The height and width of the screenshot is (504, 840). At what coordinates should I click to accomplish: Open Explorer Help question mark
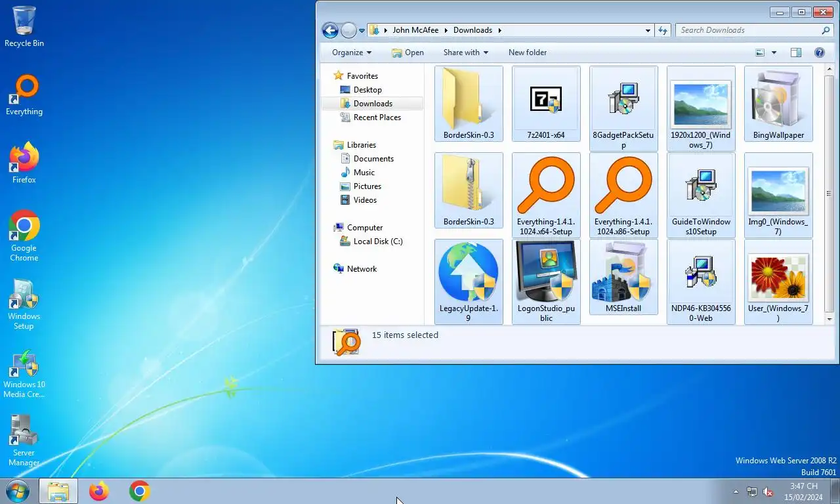pyautogui.click(x=819, y=52)
